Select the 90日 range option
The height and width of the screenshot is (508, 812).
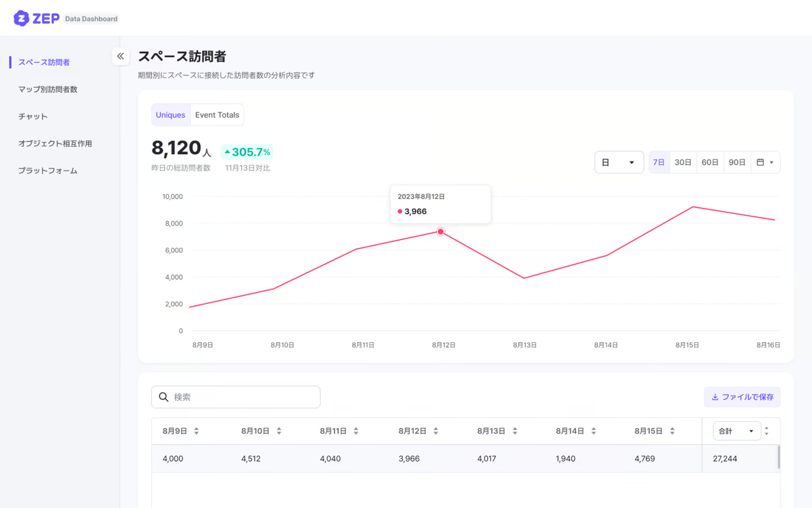tap(737, 162)
